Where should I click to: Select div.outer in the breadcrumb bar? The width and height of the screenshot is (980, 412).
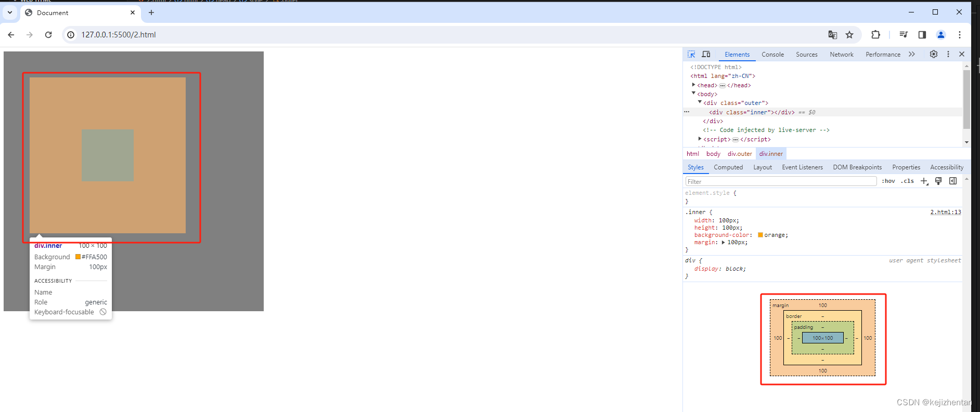740,154
